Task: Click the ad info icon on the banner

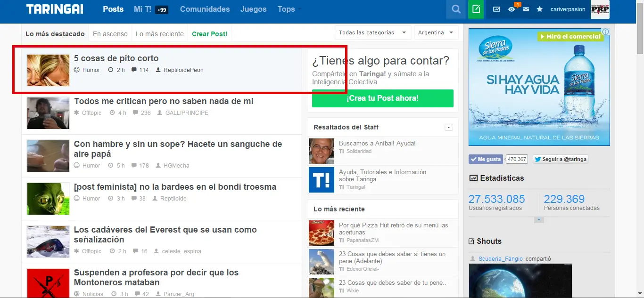Action: point(606,32)
